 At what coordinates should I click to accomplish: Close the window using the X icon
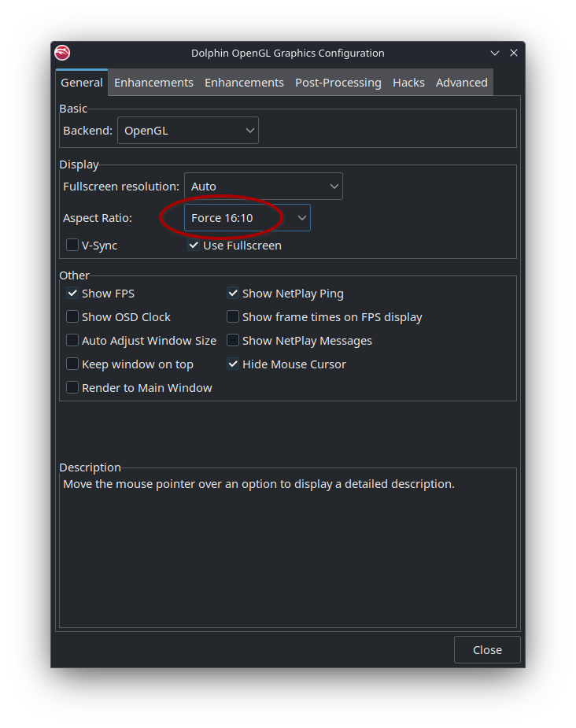tap(514, 53)
